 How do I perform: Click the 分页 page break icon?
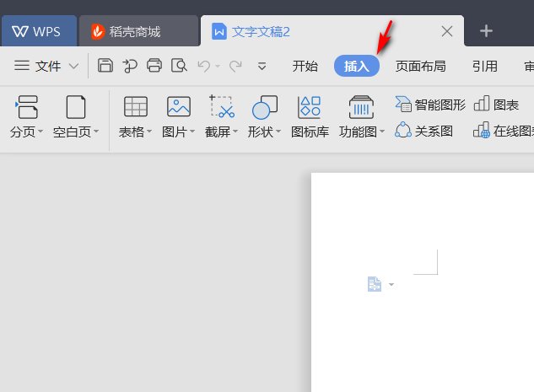(26, 107)
